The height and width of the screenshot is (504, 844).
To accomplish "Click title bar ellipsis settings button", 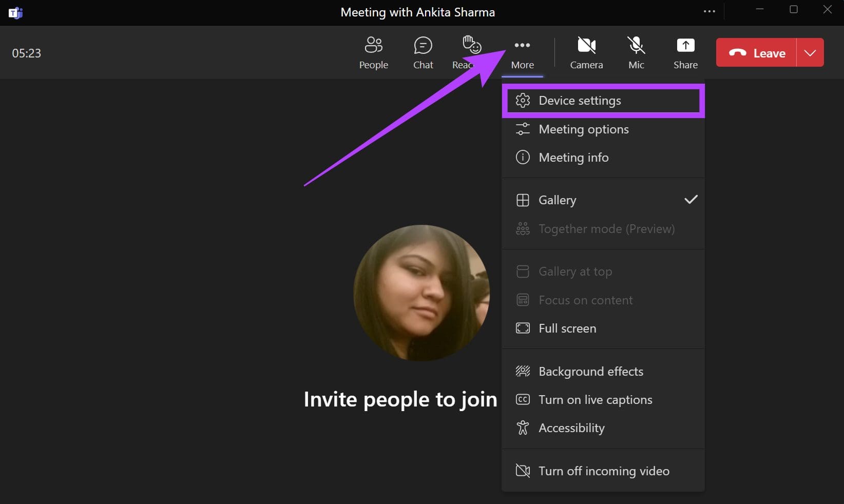I will tap(709, 11).
